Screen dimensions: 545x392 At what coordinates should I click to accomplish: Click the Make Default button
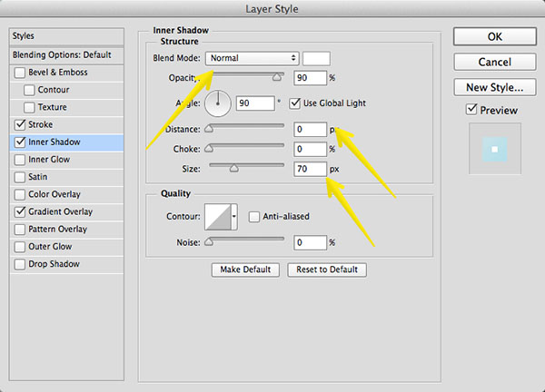[x=245, y=269]
